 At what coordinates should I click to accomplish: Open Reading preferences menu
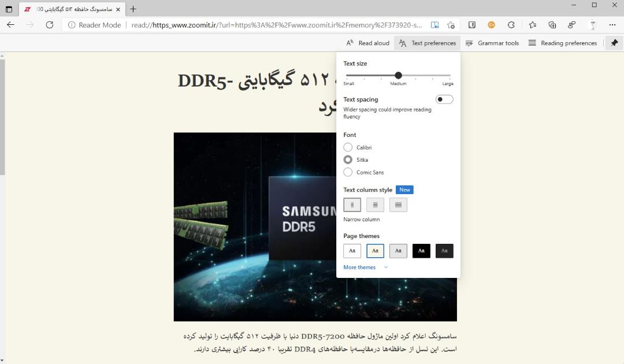[x=563, y=43]
